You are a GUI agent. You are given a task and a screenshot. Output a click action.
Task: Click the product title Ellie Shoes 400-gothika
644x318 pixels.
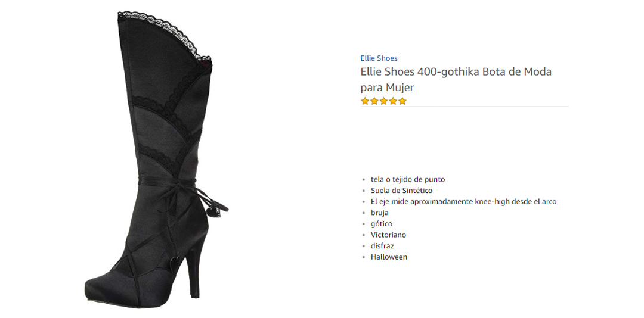(x=456, y=79)
